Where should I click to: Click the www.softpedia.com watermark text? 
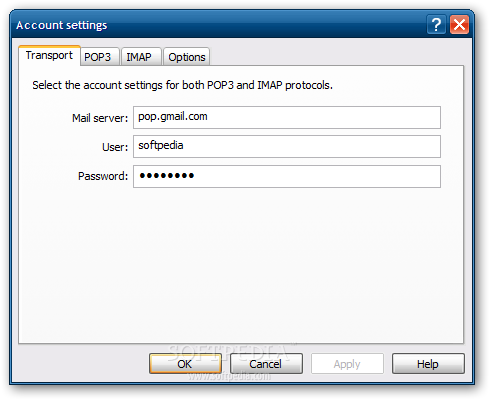pyautogui.click(x=230, y=376)
